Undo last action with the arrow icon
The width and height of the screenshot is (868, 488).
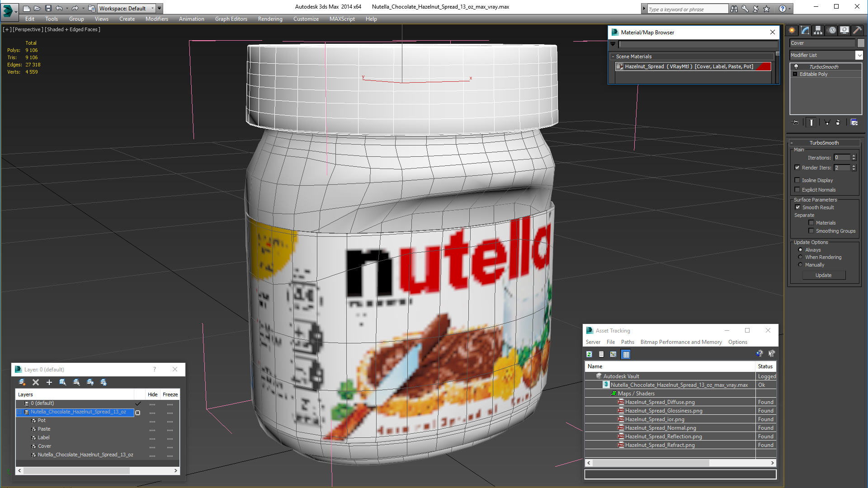(59, 8)
